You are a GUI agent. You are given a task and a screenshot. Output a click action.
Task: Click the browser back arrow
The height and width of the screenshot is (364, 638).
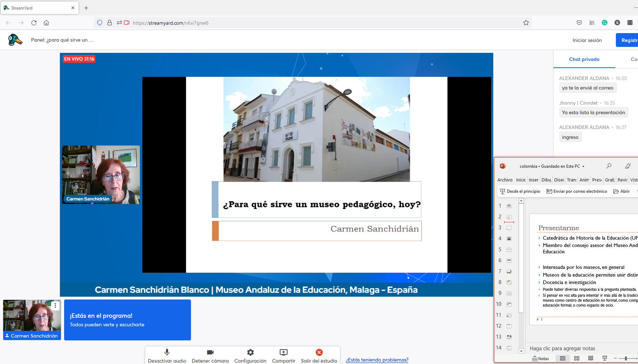[x=9, y=23]
